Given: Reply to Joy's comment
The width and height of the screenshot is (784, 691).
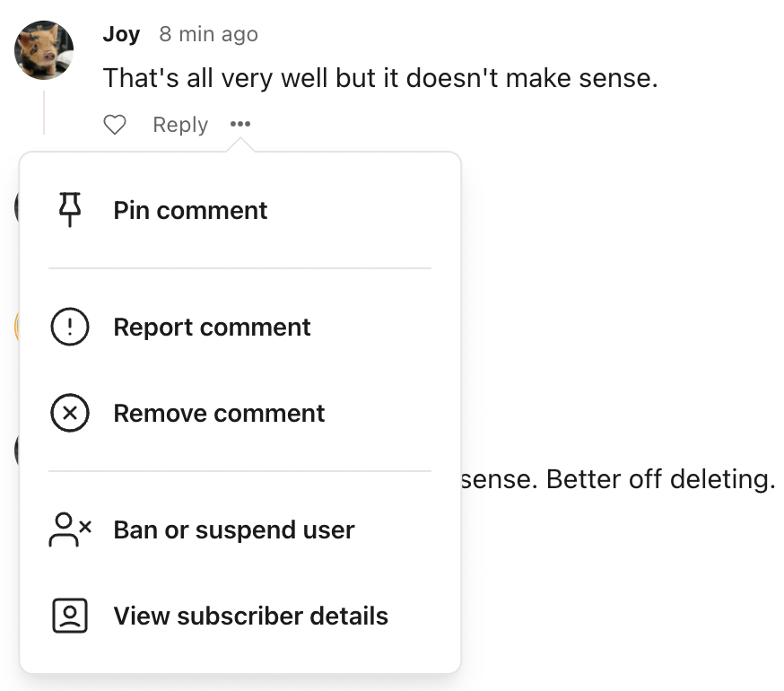Looking at the screenshot, I should (180, 125).
